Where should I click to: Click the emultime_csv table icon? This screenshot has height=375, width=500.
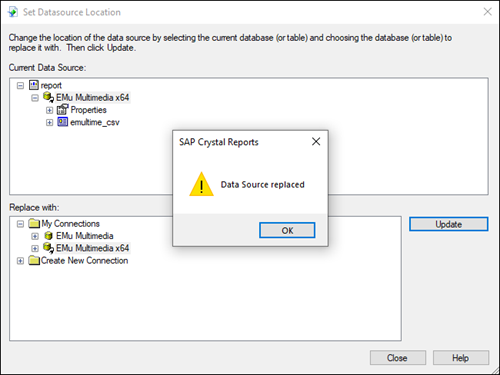[x=63, y=122]
